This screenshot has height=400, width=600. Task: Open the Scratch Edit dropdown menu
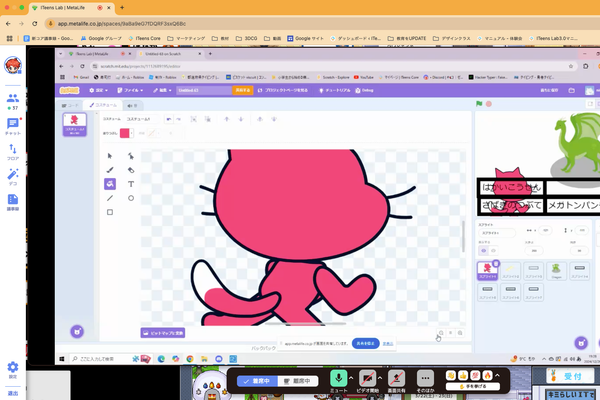click(162, 90)
